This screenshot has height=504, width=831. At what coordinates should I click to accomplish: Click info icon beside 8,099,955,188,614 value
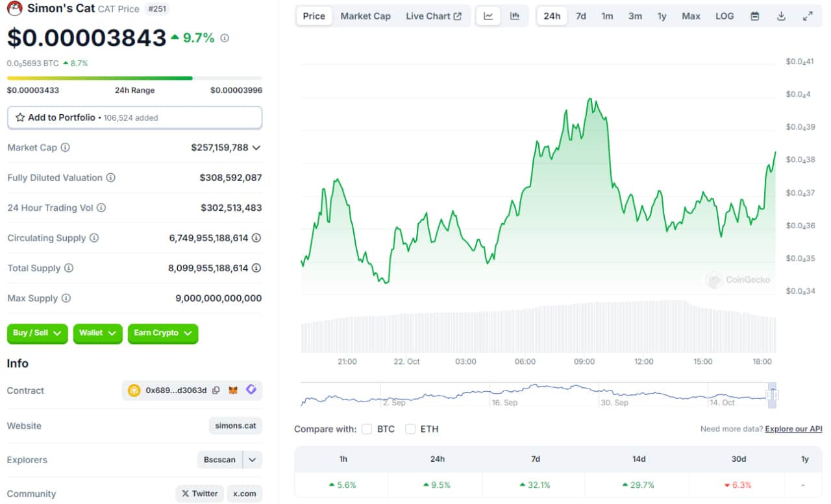256,269
